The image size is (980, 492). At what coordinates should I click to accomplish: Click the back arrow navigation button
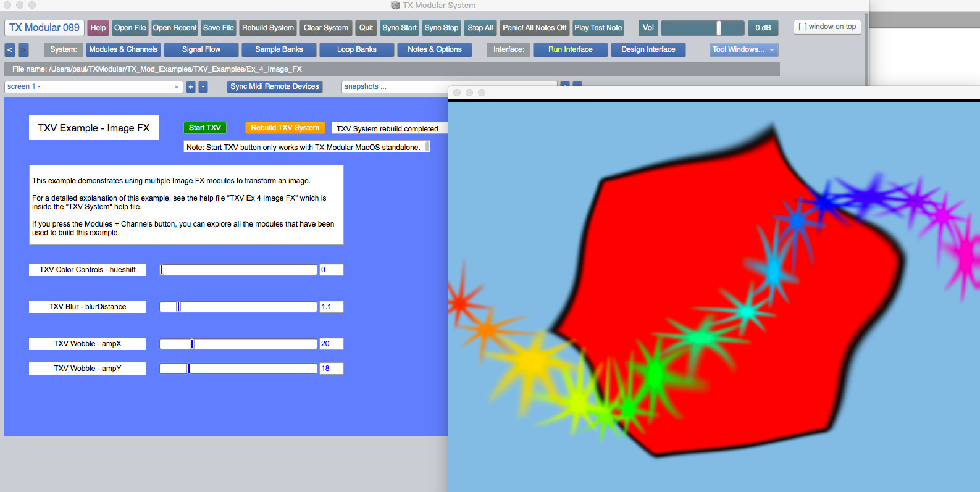click(x=10, y=49)
